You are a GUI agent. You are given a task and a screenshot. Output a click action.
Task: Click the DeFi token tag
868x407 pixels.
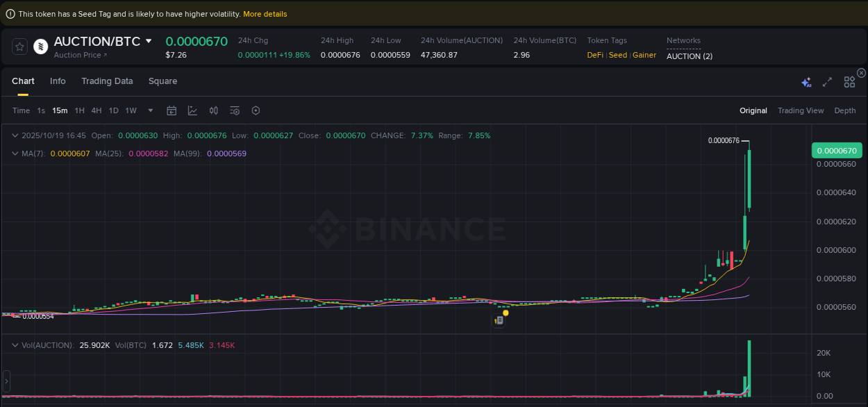(x=594, y=55)
